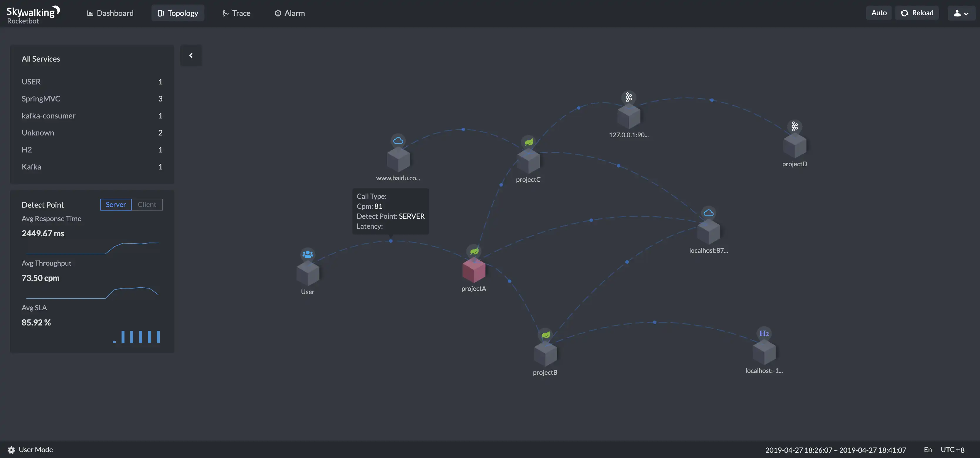Toggle to Client detect point view

pyautogui.click(x=147, y=205)
